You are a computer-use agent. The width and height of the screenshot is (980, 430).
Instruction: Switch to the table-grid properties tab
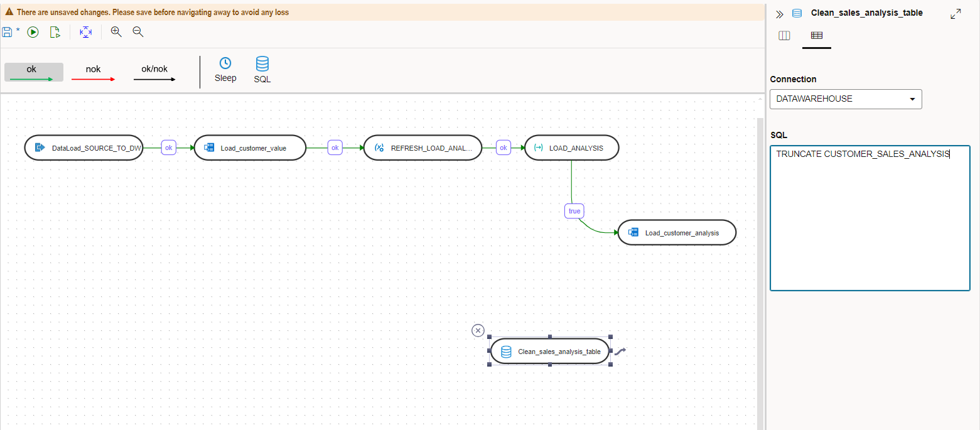pyautogui.click(x=816, y=36)
